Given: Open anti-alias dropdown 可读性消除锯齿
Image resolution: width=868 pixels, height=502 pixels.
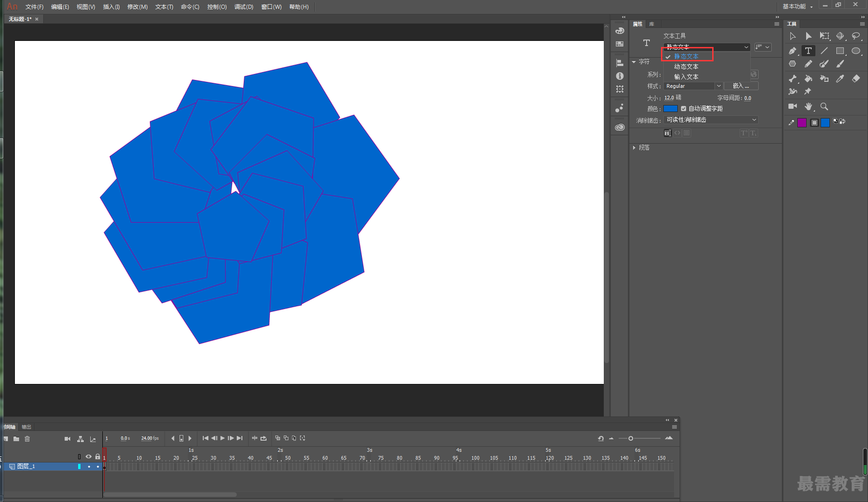Looking at the screenshot, I should (711, 120).
